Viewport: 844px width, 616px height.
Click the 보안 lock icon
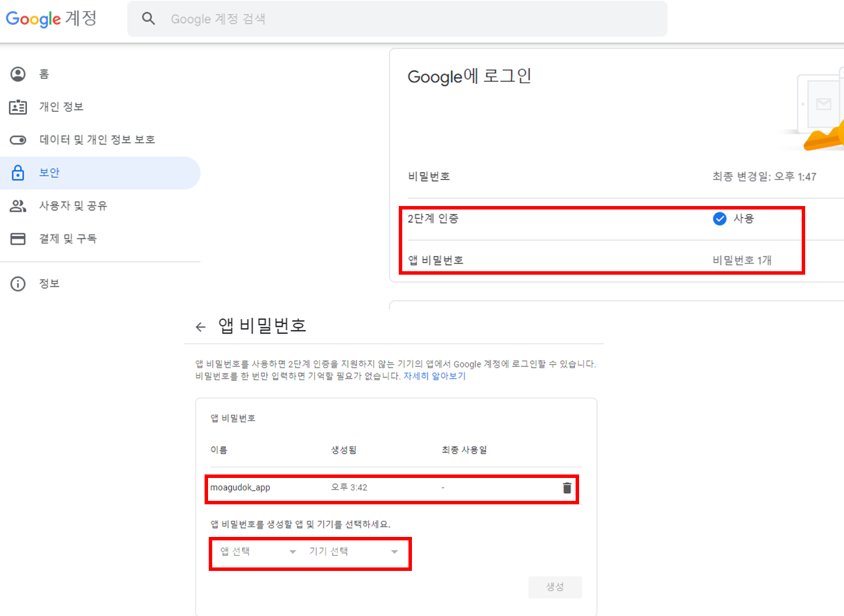pos(18,173)
